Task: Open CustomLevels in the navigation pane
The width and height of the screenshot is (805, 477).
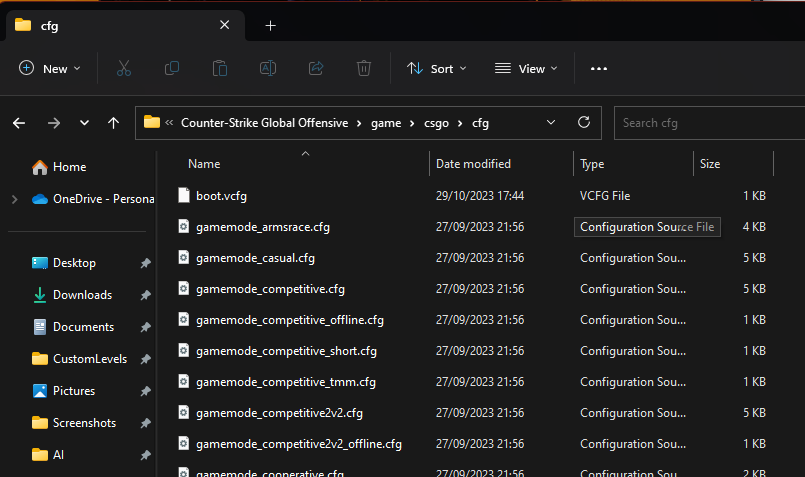Action: point(90,359)
